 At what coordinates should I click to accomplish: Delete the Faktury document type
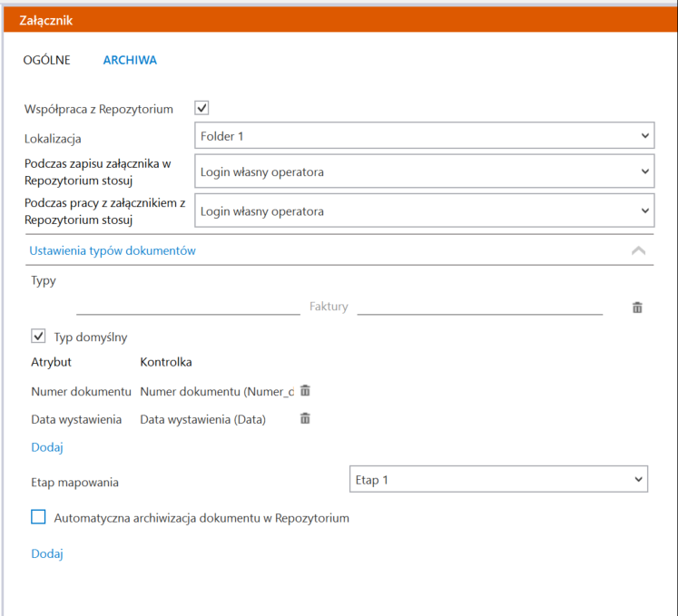click(x=637, y=308)
